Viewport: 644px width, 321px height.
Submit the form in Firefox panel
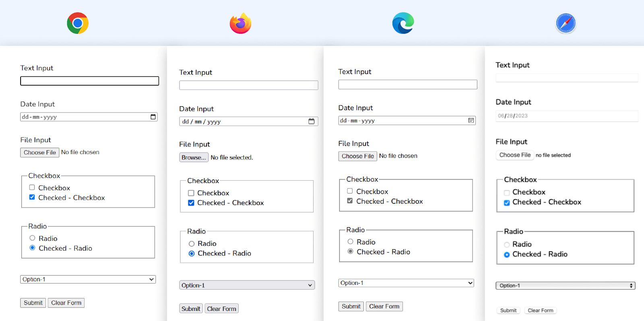click(191, 309)
